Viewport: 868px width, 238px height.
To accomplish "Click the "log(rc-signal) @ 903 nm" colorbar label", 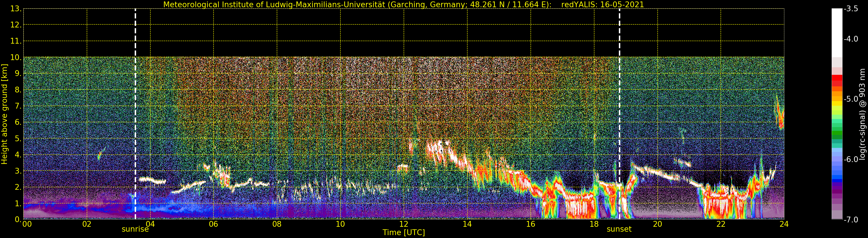I will pyautogui.click(x=862, y=114).
